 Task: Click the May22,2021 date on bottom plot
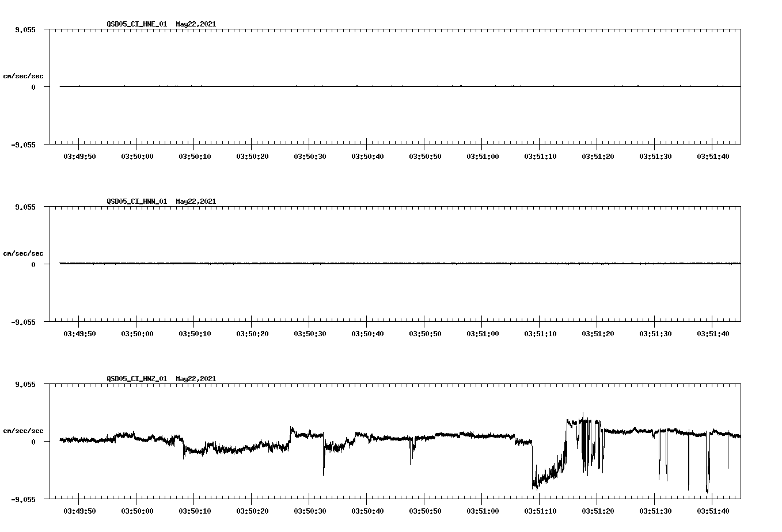click(195, 379)
